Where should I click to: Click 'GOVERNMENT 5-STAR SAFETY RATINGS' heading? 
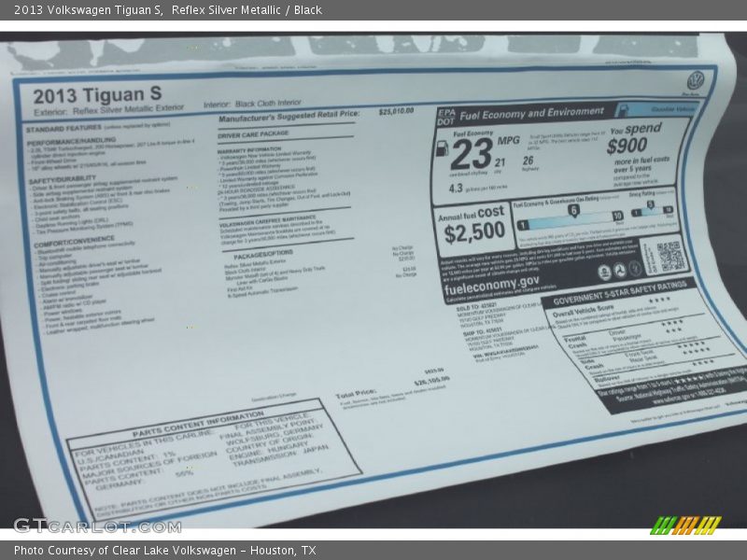click(x=619, y=293)
